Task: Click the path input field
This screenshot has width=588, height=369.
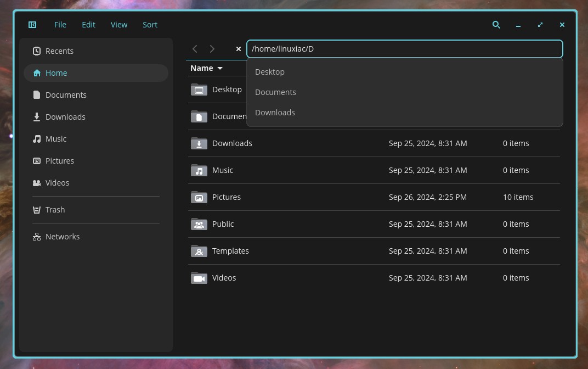Action: pos(405,49)
